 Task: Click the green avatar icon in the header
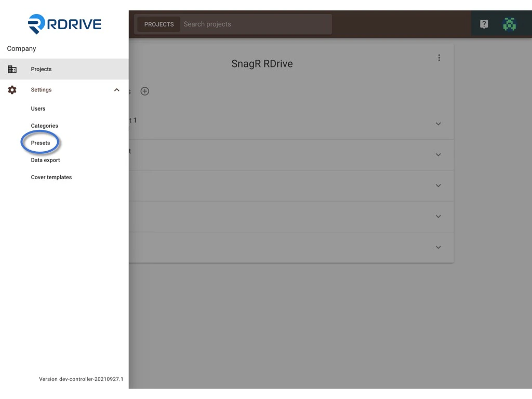(509, 23)
